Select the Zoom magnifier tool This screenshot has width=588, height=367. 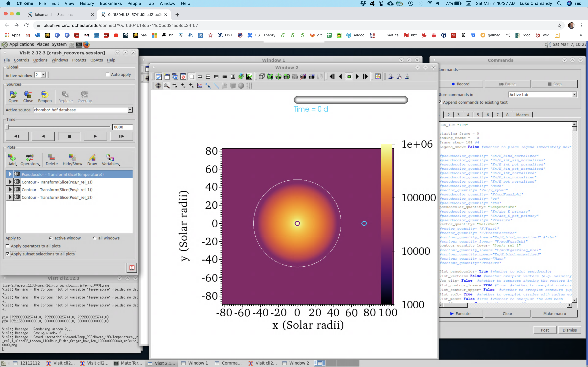pyautogui.click(x=166, y=86)
